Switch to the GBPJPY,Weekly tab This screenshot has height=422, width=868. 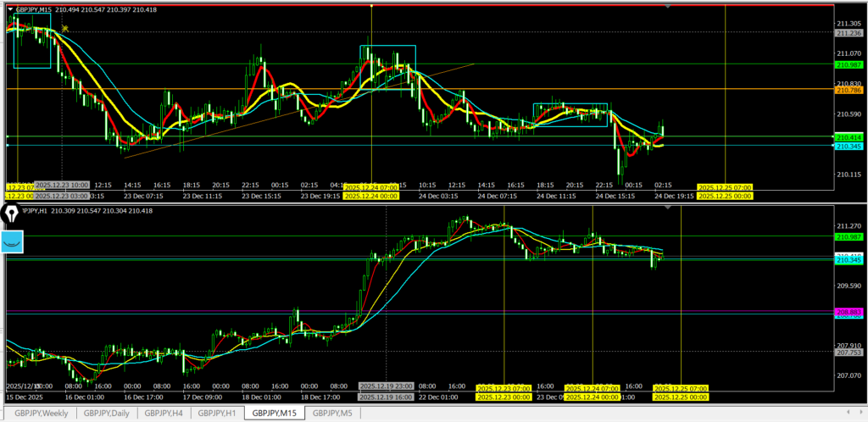click(40, 414)
